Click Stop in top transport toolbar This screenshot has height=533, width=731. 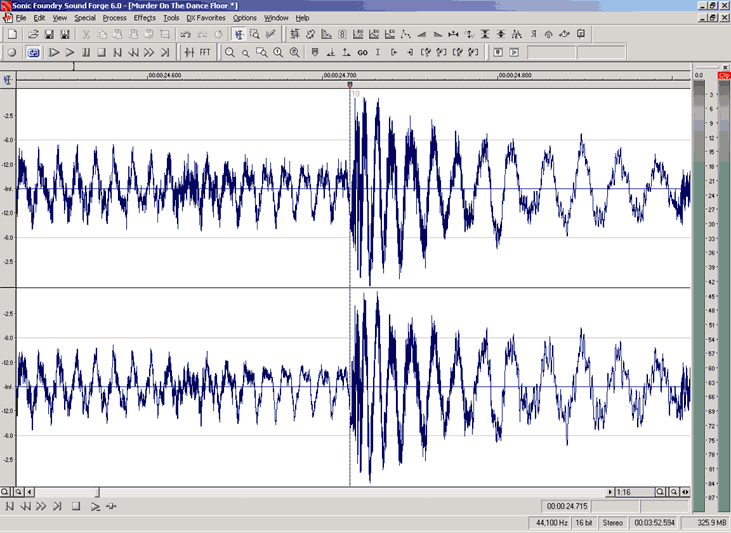[102, 53]
